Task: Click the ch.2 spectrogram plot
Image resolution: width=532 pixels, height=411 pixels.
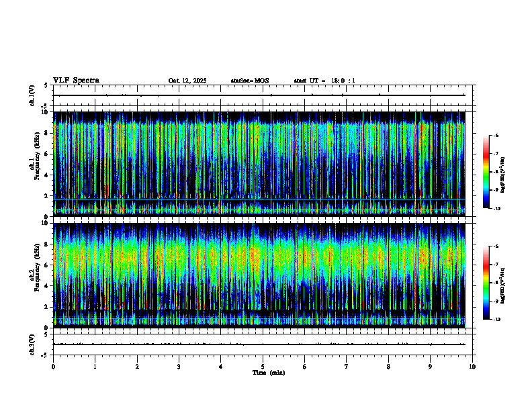Action: [x=259, y=275]
